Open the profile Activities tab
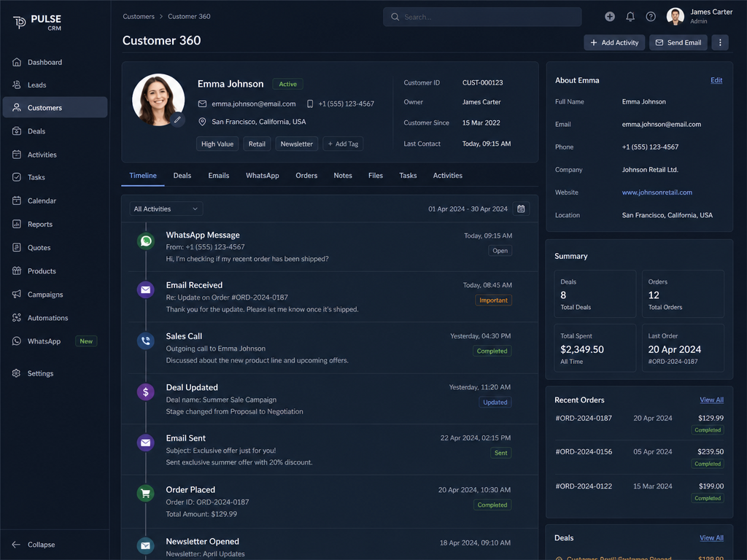 448,175
